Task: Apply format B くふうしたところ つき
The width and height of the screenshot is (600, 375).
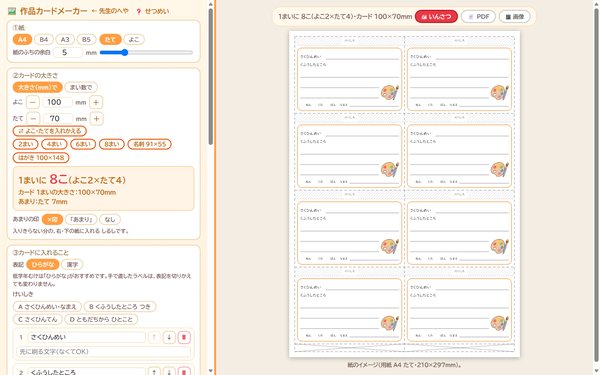Action: pyautogui.click(x=120, y=307)
